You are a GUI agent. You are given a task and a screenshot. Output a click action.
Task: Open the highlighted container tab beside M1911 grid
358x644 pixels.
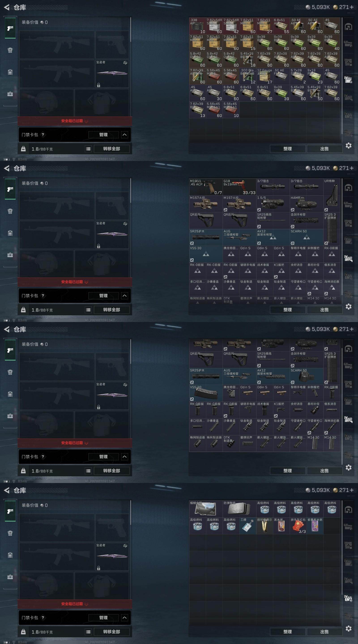tap(349, 258)
